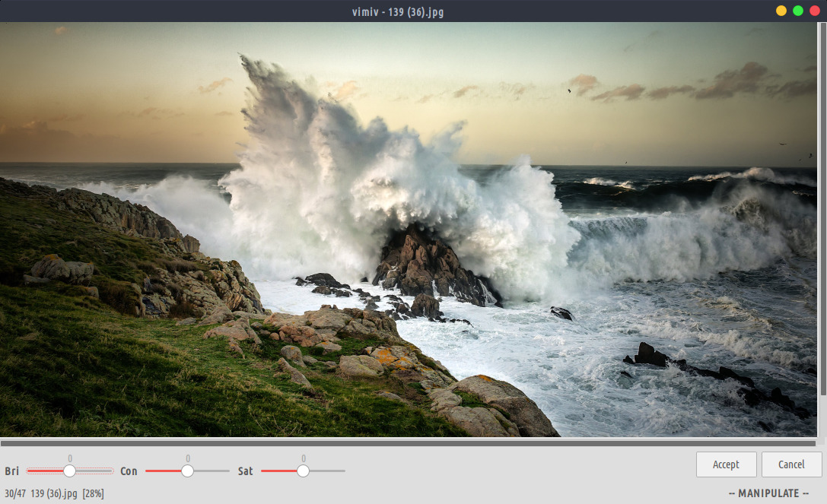Click the Sat saturation slider handle

click(x=303, y=471)
